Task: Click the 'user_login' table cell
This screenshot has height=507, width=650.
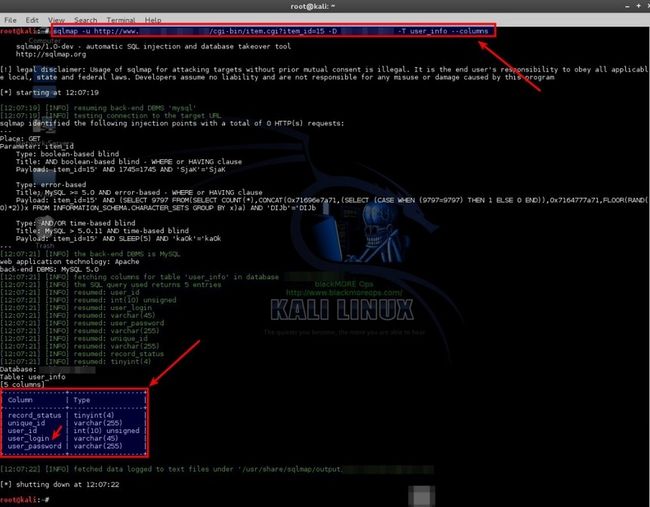Action: [x=28, y=438]
